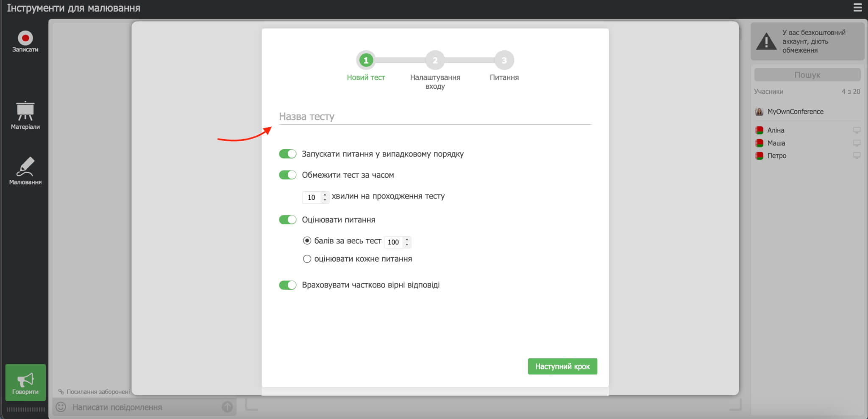Send the chat message with the arrow icon
The image size is (868, 419).
click(227, 407)
